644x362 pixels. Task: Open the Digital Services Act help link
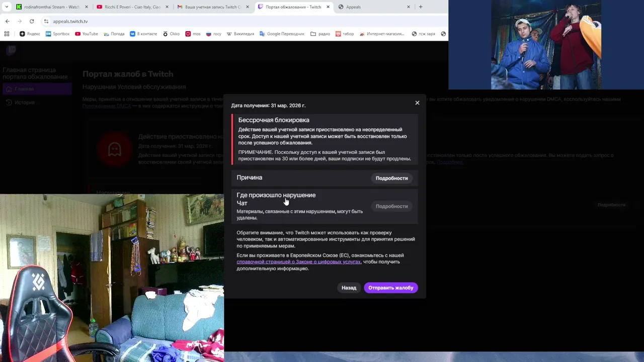(x=298, y=262)
